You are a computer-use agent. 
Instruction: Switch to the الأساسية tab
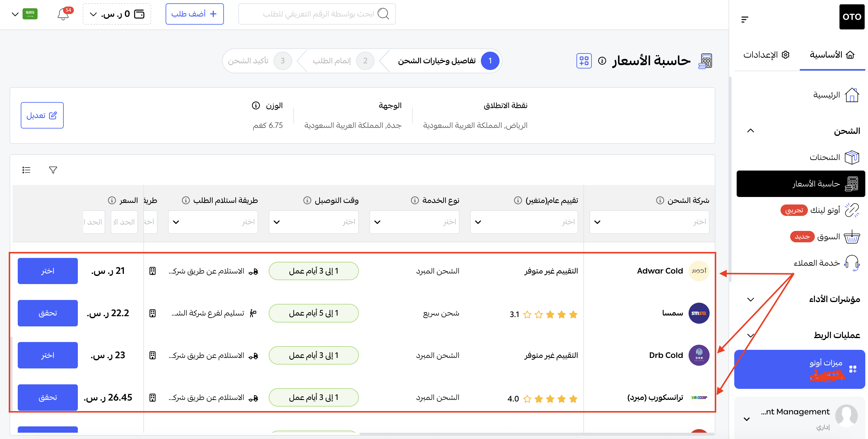832,55
